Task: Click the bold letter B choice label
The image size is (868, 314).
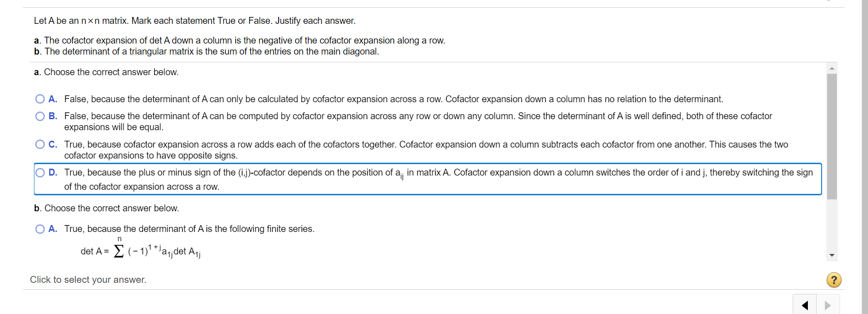Action: 53,116
